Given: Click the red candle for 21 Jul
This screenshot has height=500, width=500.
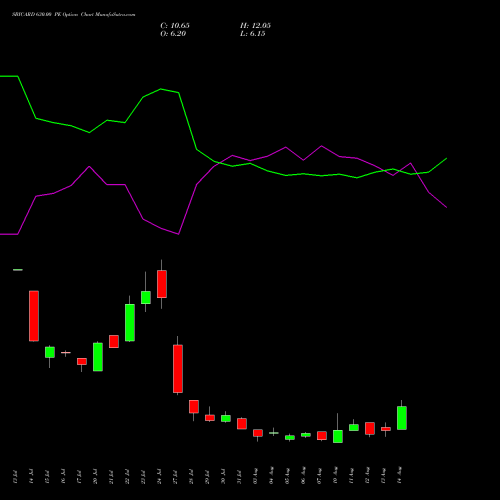Looking at the screenshot, I should tap(114, 342).
